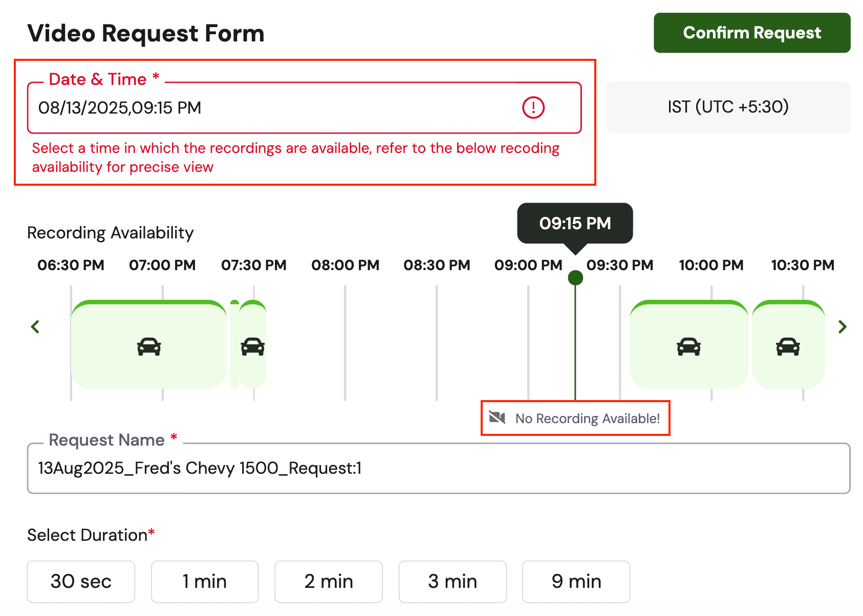Select the 1 min duration option
863x616 pixels.
[205, 582]
